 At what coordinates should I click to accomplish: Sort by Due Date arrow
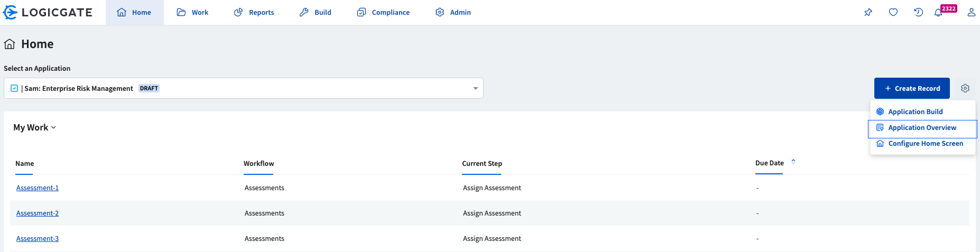click(x=793, y=162)
